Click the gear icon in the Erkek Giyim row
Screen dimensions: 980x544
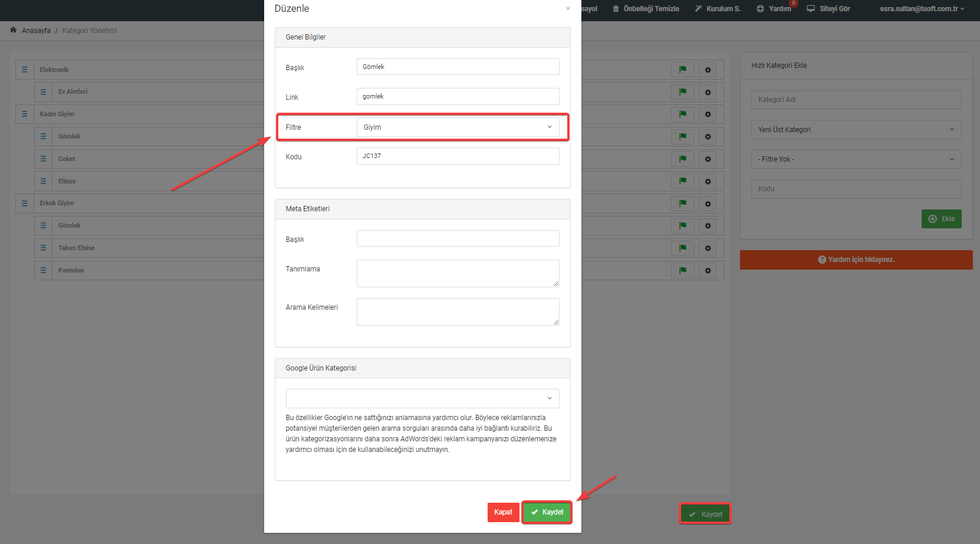point(708,204)
